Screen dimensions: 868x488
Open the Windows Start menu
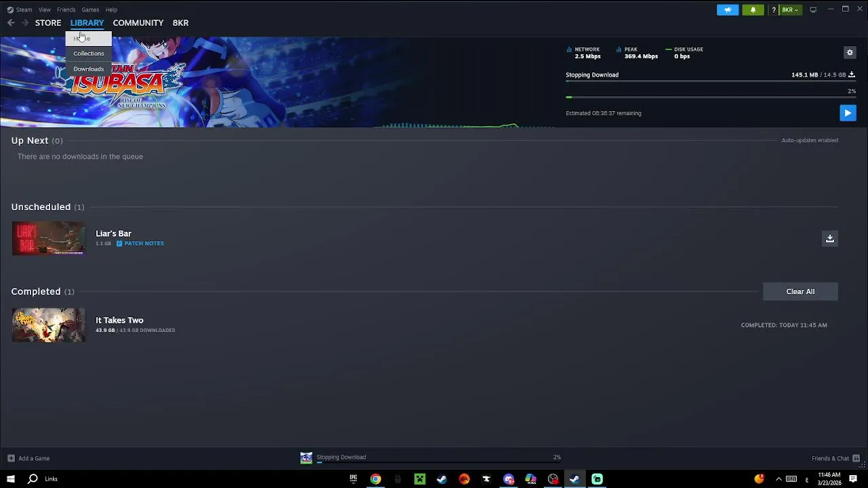tap(11, 479)
